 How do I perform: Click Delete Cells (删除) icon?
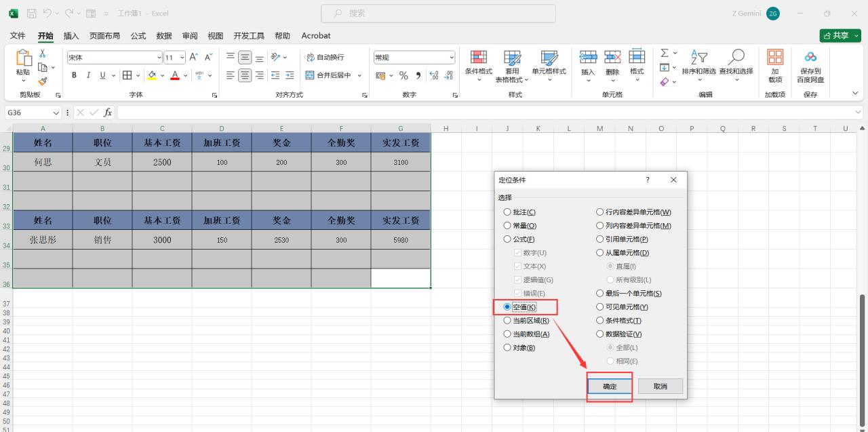click(612, 58)
